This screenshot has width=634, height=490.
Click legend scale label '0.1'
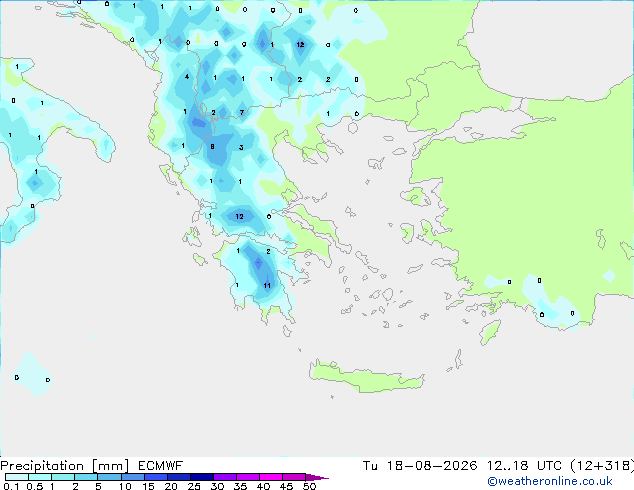click(11, 486)
